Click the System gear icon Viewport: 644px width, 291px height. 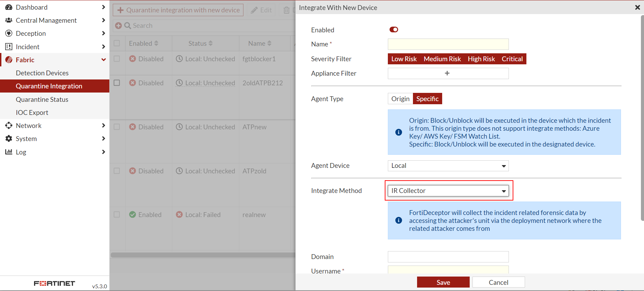pyautogui.click(x=9, y=139)
